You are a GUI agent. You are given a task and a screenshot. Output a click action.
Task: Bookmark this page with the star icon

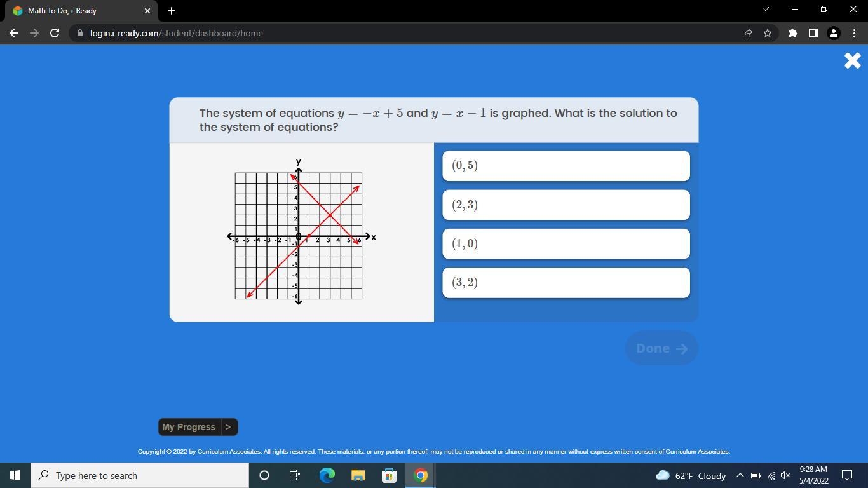(x=768, y=33)
